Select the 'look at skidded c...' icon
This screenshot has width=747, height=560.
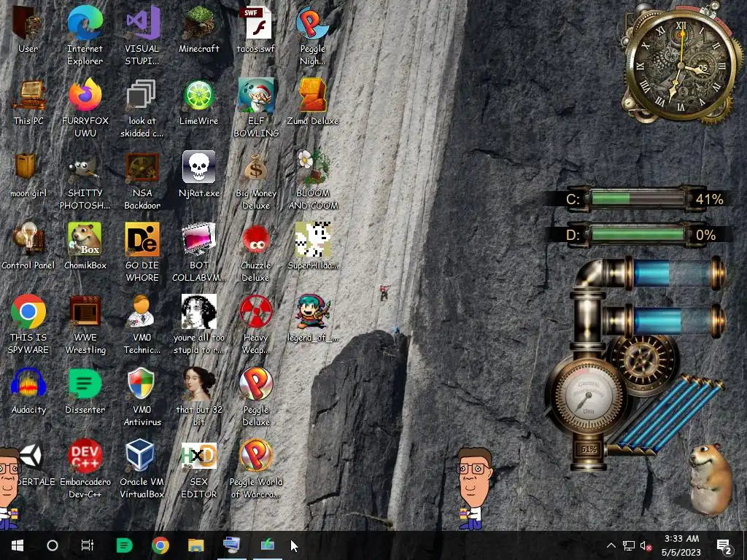tap(142, 108)
